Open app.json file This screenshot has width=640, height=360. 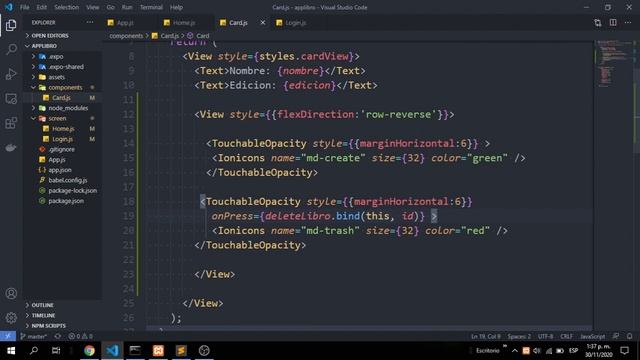click(60, 170)
